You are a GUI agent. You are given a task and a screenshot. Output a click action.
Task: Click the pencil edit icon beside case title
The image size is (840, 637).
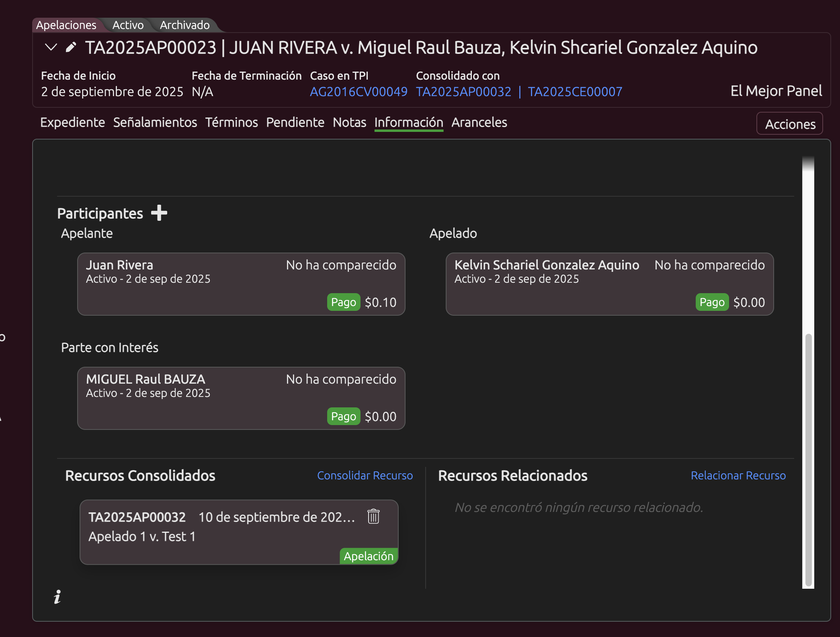click(71, 47)
